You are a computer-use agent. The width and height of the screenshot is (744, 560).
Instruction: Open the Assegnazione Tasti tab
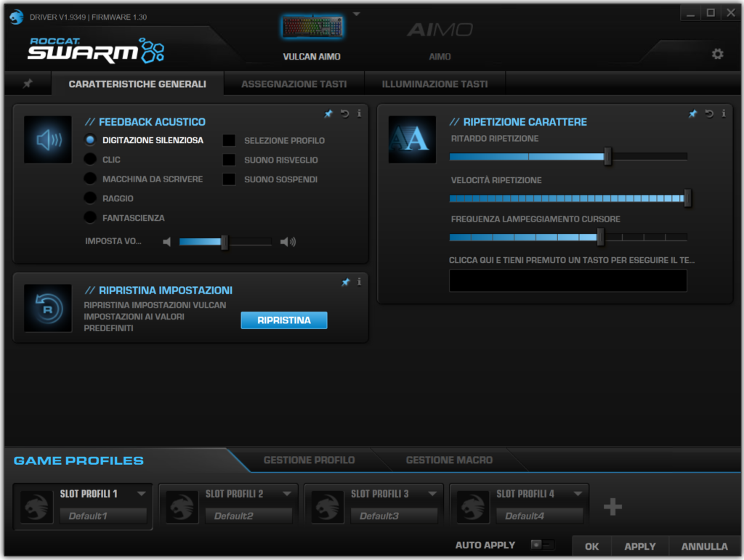[294, 84]
